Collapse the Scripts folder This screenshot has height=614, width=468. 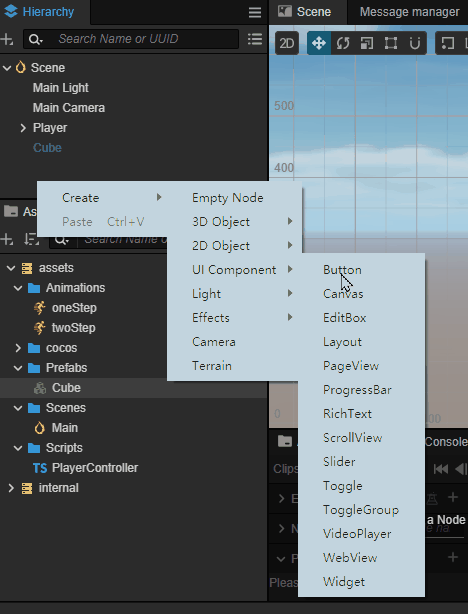click(18, 448)
